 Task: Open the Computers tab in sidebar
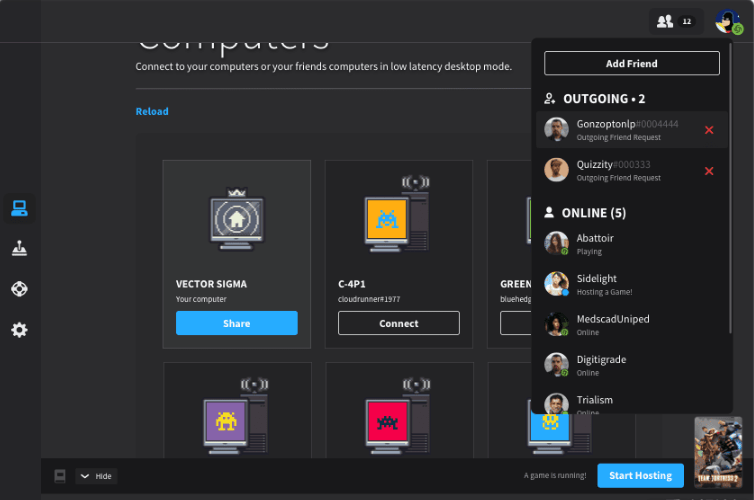pyautogui.click(x=19, y=208)
